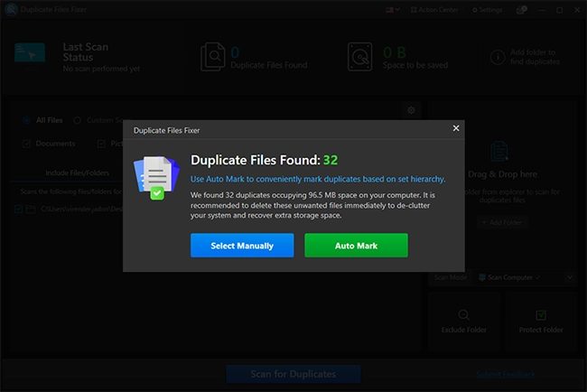Click the Auto Mark hierarchy hint text
This screenshot has width=587, height=392.
tap(318, 179)
